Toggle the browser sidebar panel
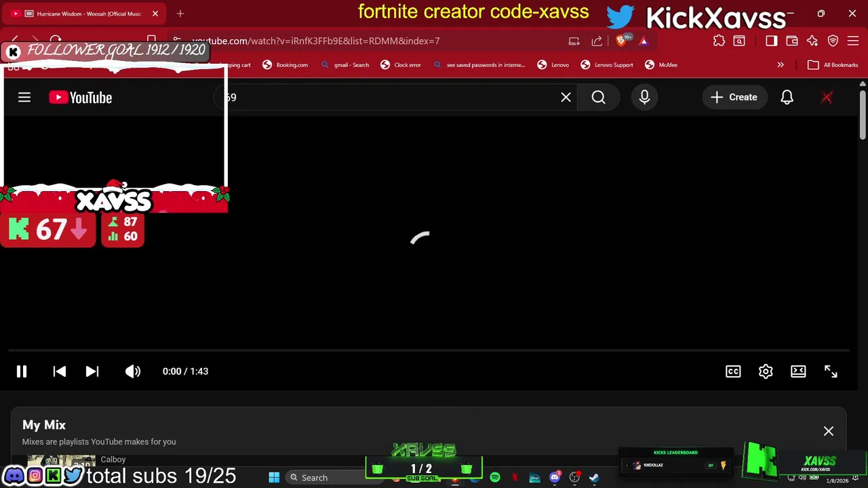This screenshot has height=488, width=868. point(771,41)
